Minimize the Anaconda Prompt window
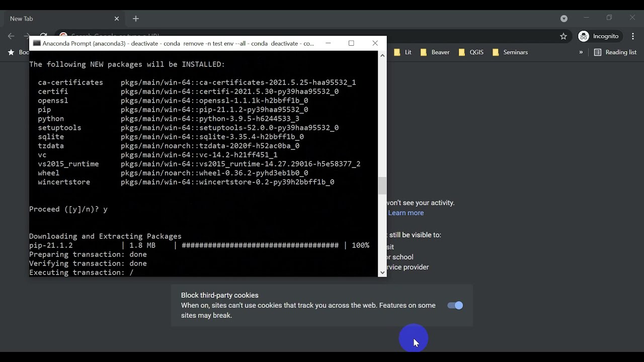The width and height of the screenshot is (644, 362). (x=328, y=43)
